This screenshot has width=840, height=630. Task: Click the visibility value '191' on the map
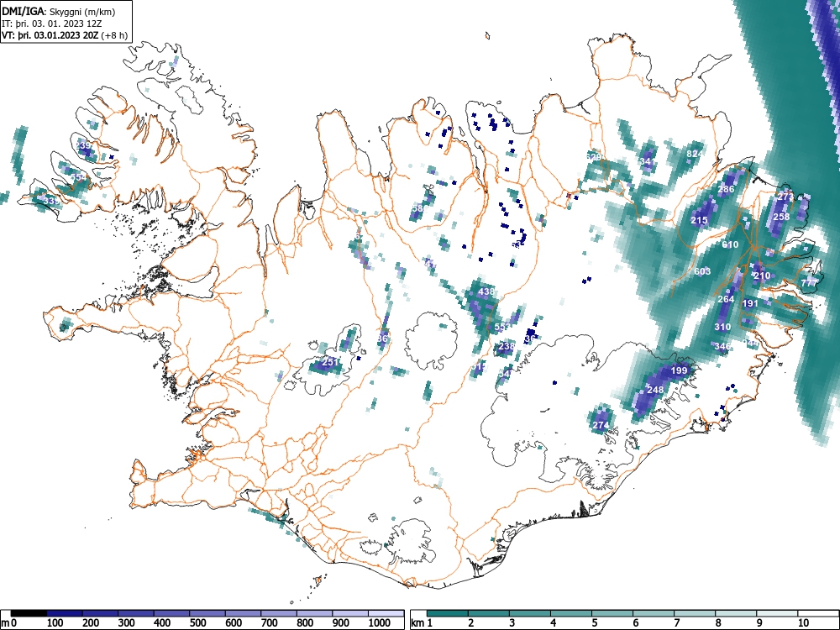[x=750, y=303]
